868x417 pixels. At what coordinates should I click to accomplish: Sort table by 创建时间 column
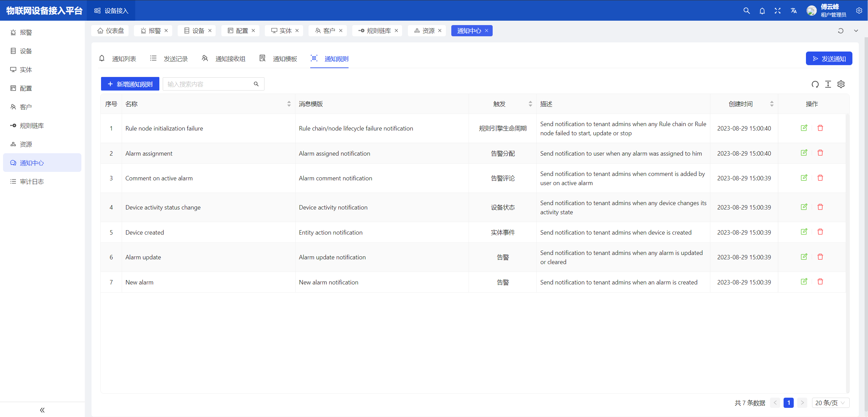point(772,104)
